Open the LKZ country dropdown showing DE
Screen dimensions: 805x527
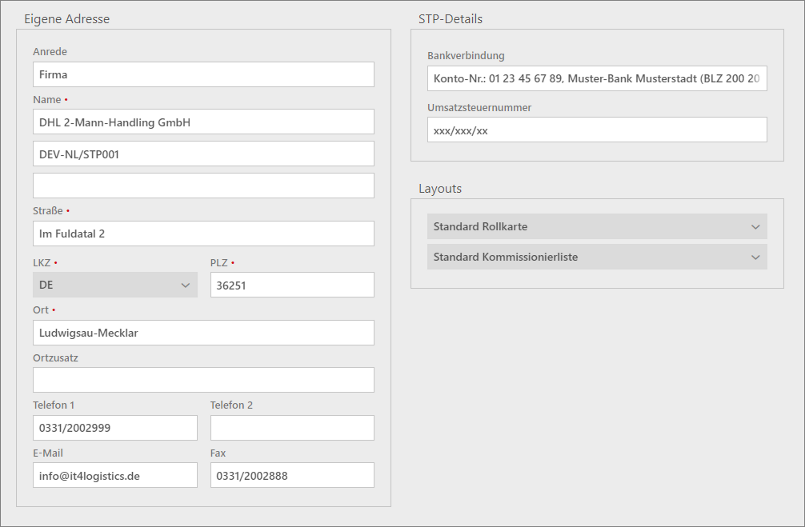click(115, 285)
